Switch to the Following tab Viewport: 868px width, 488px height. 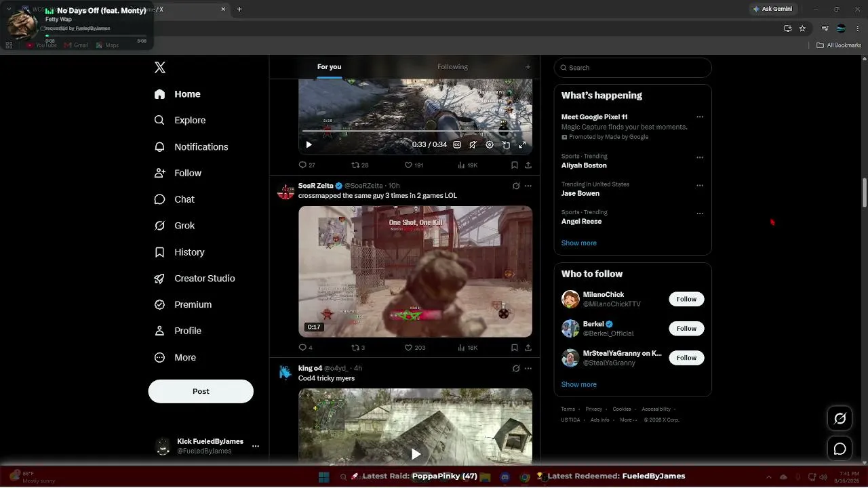(x=452, y=66)
